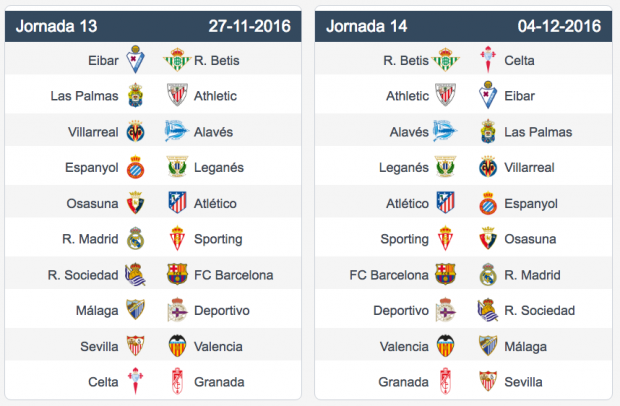Click the Espanyol crest in Jornada 13
The image size is (620, 406).
point(135,167)
